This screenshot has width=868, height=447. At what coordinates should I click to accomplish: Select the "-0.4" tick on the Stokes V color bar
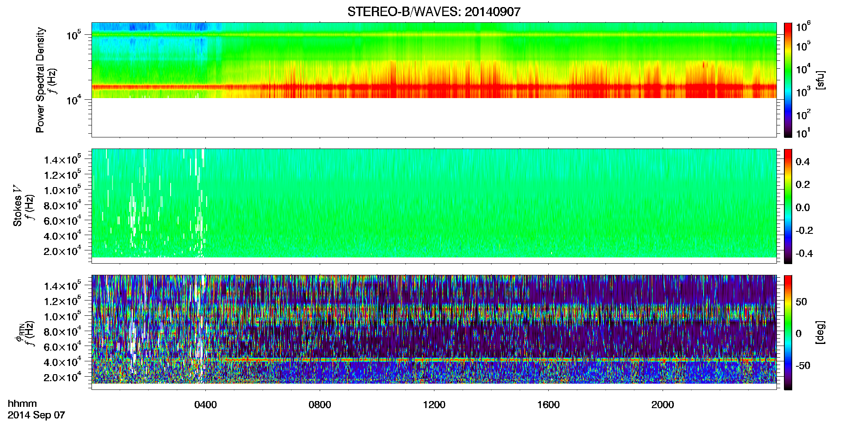(x=804, y=253)
